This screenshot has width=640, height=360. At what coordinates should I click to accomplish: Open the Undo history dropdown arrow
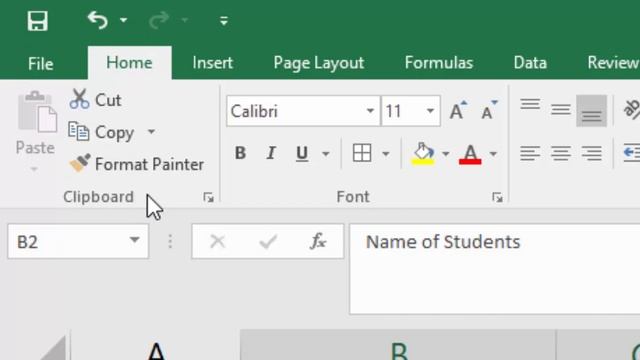click(123, 20)
